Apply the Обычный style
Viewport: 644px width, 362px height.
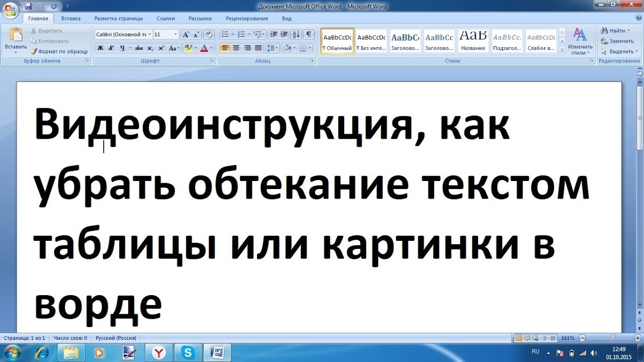click(338, 41)
